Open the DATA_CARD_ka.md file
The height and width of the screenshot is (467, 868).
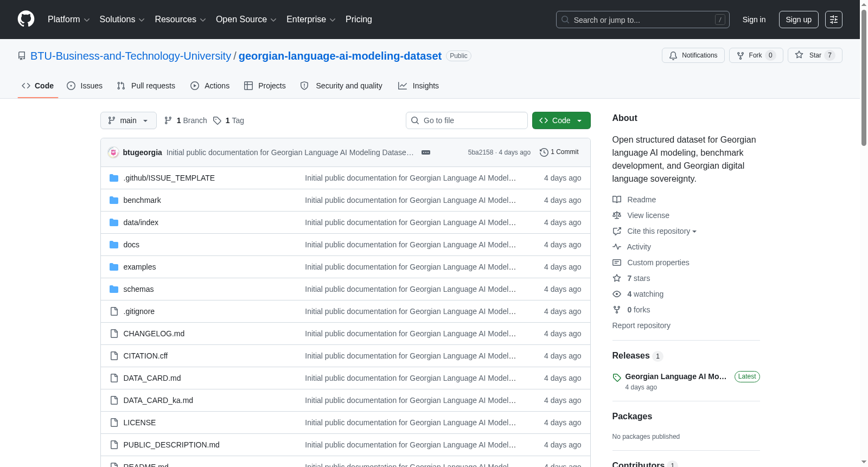pyautogui.click(x=158, y=400)
